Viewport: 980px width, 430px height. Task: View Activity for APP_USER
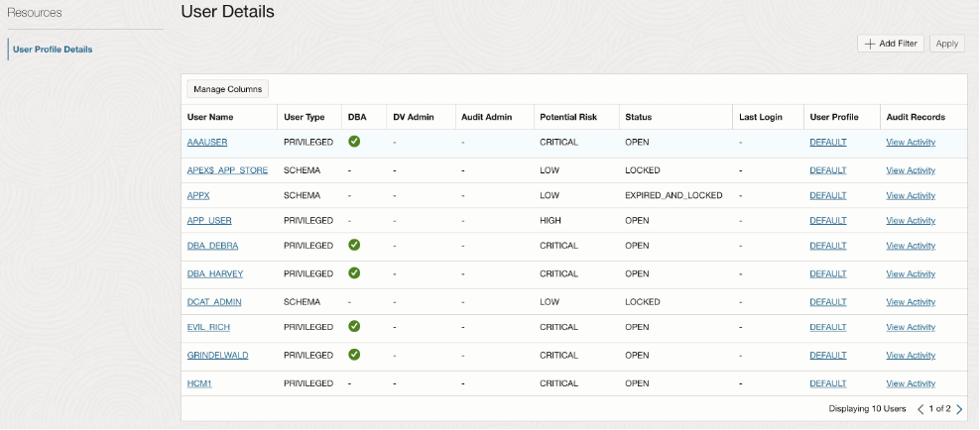click(x=911, y=220)
